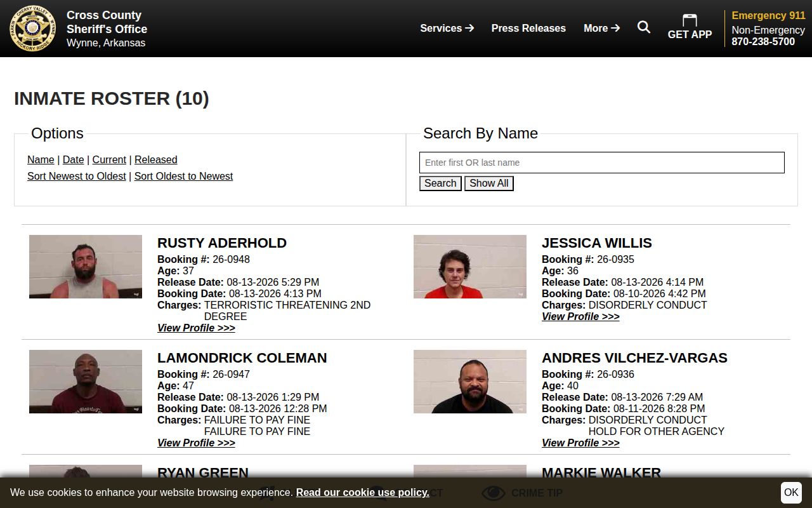Focus the name search input field

602,163
